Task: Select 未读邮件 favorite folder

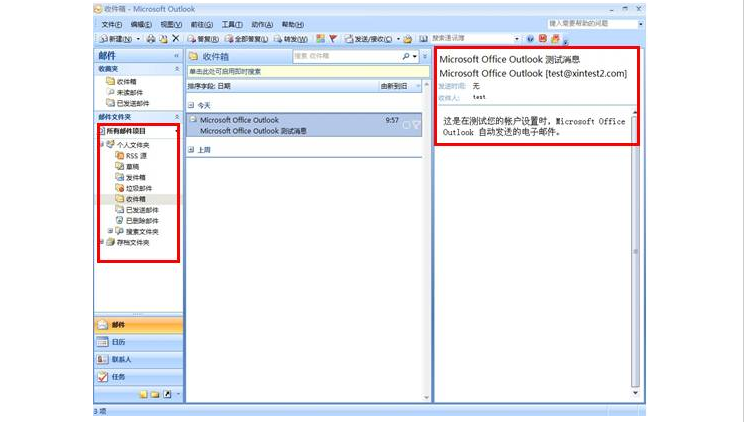Action: [125, 93]
